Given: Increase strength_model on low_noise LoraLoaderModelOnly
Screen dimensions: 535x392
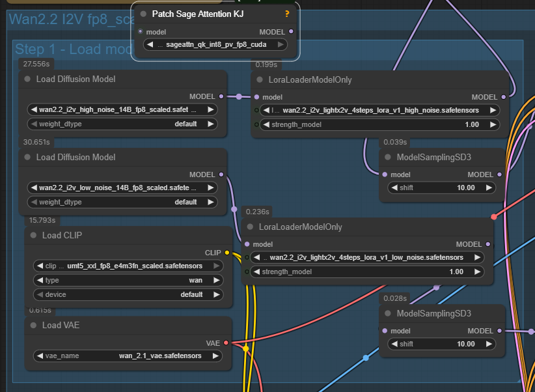Looking at the screenshot, I should [477, 272].
